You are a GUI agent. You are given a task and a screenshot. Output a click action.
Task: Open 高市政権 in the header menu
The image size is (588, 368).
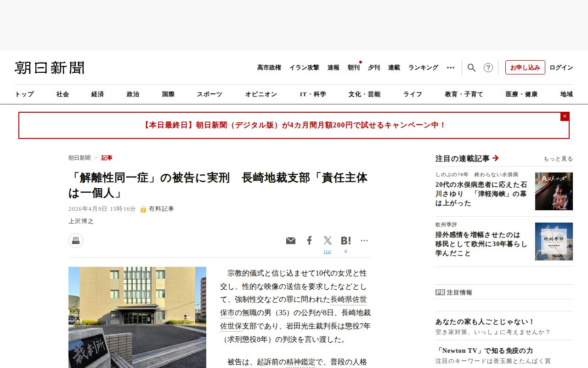pos(269,68)
